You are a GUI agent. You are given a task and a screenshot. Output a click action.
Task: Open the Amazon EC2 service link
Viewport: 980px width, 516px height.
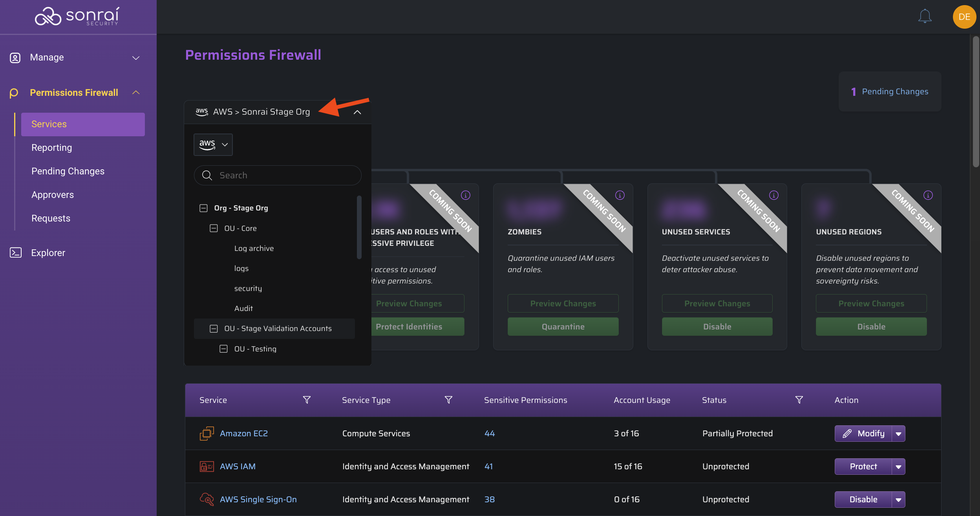pyautogui.click(x=244, y=433)
